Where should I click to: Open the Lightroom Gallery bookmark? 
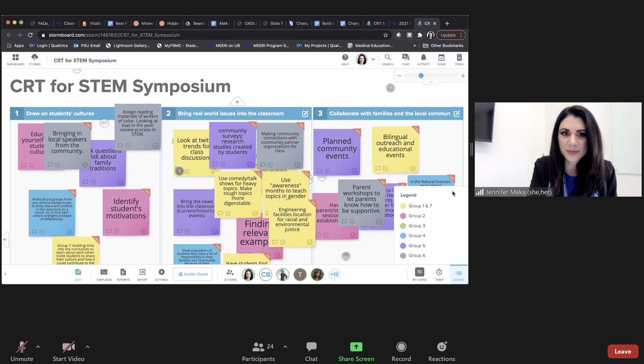click(128, 46)
